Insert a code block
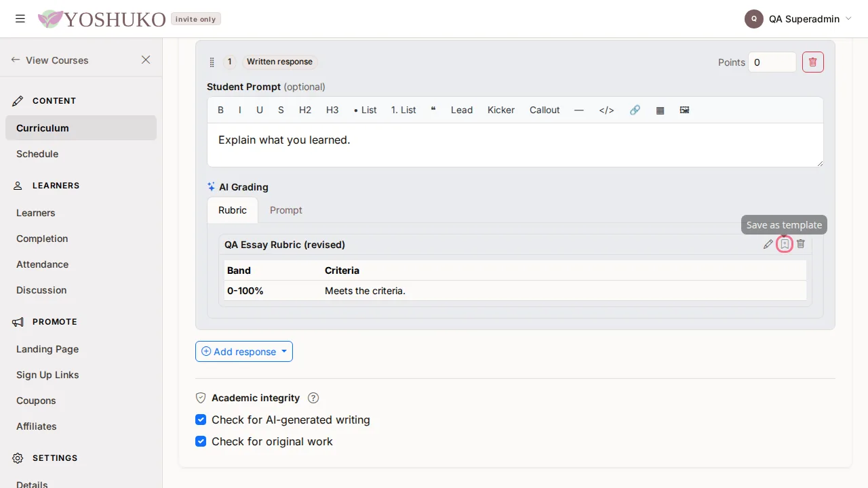Viewport: 868px width, 488px height. coord(606,110)
